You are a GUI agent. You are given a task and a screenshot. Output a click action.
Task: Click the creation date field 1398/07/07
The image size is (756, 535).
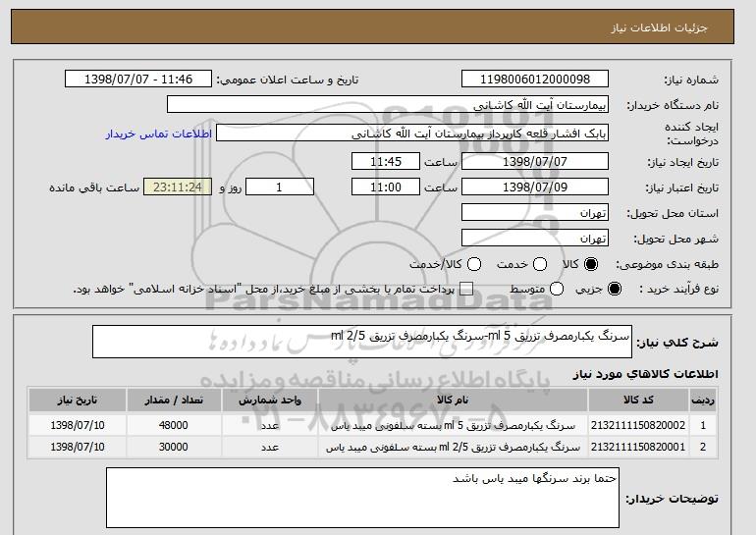[x=535, y=161]
